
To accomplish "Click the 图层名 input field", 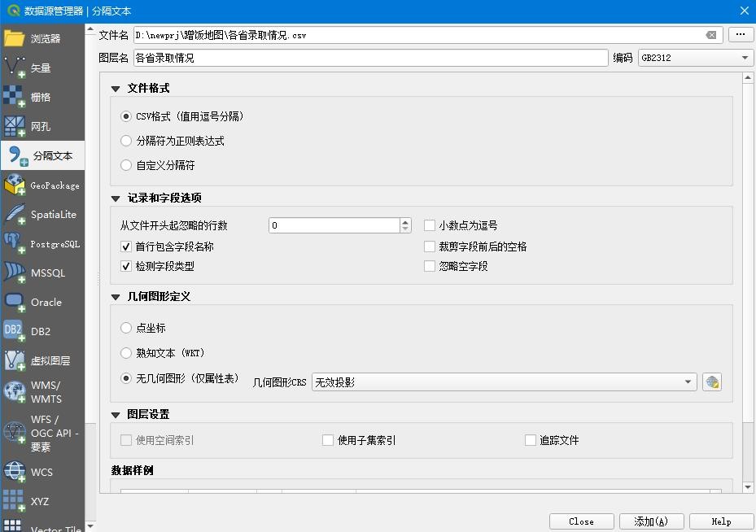I will (370, 58).
